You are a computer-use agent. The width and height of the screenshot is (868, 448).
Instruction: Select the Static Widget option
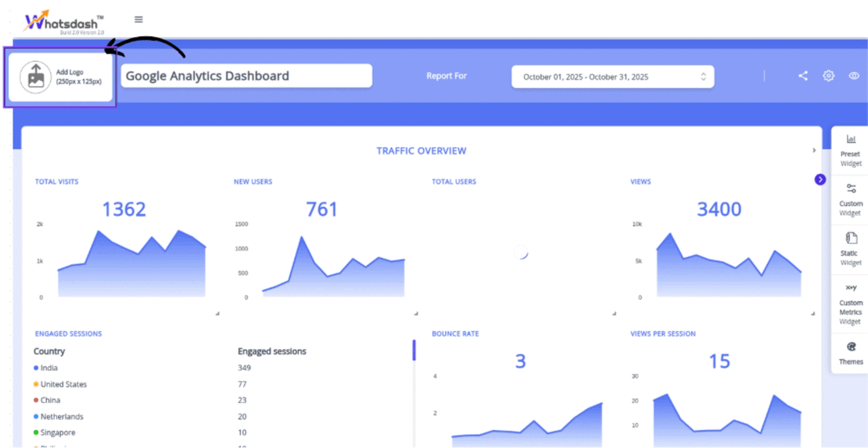click(x=851, y=249)
